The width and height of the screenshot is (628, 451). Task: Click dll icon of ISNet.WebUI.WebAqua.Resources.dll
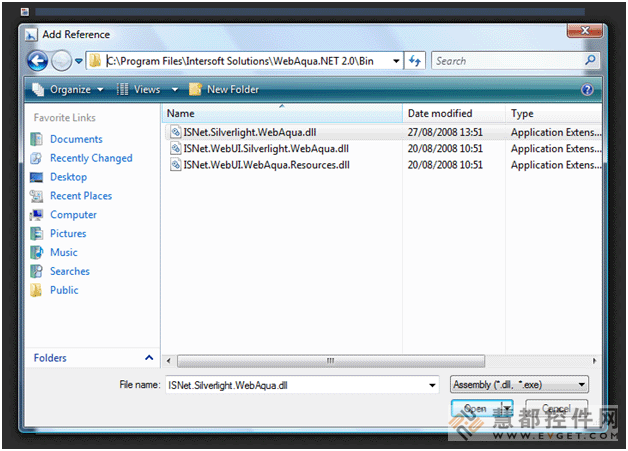pyautogui.click(x=175, y=165)
